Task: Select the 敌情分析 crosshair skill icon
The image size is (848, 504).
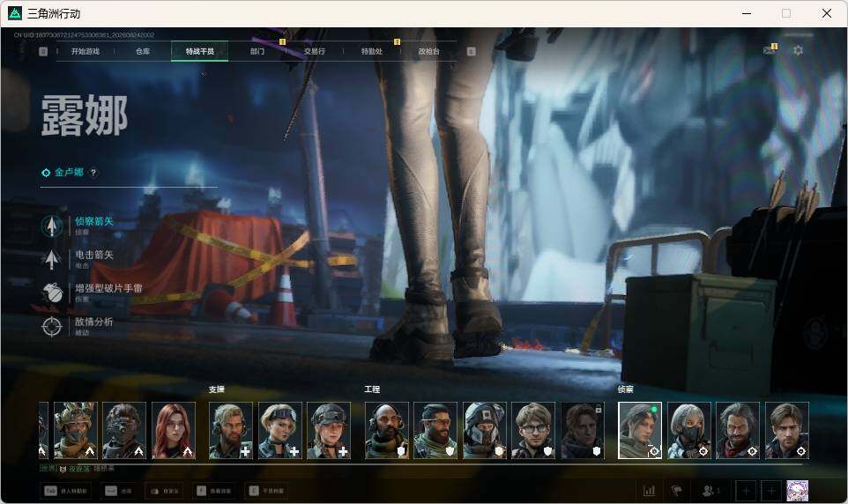Action: 52,326
